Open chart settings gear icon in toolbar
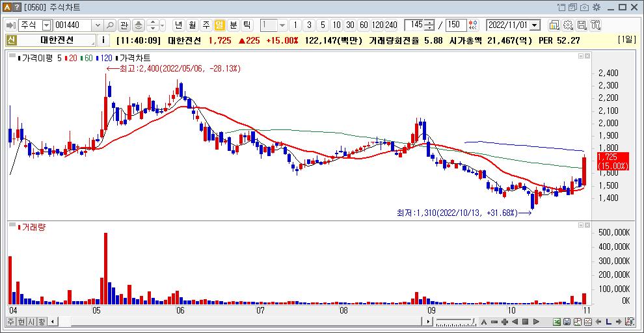Image resolution: width=644 pixels, height=333 pixels. pyautogui.click(x=569, y=25)
